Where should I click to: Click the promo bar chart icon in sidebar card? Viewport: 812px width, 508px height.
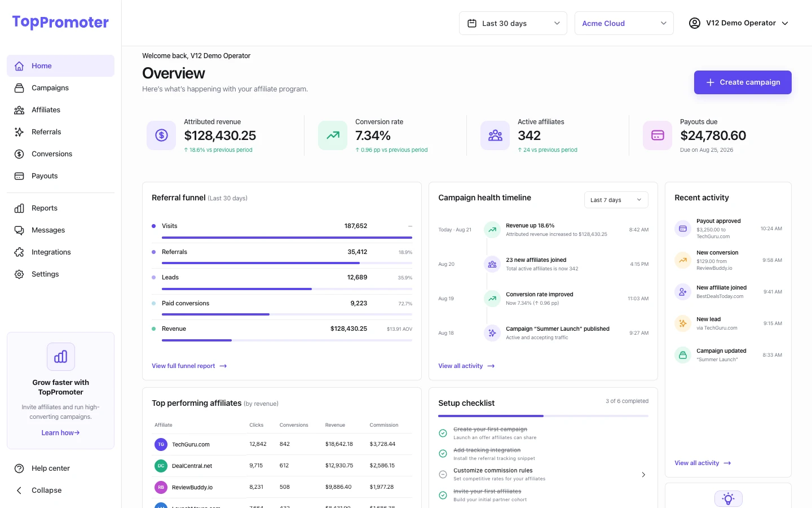[x=61, y=357]
